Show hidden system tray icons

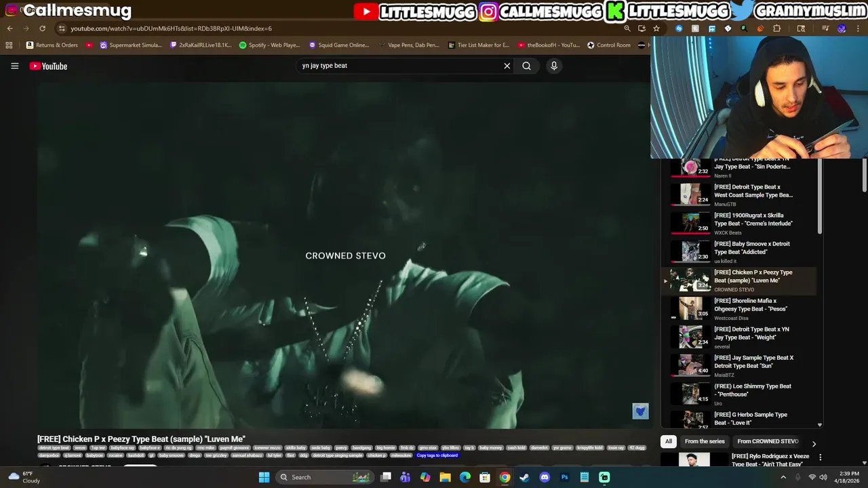(x=783, y=477)
